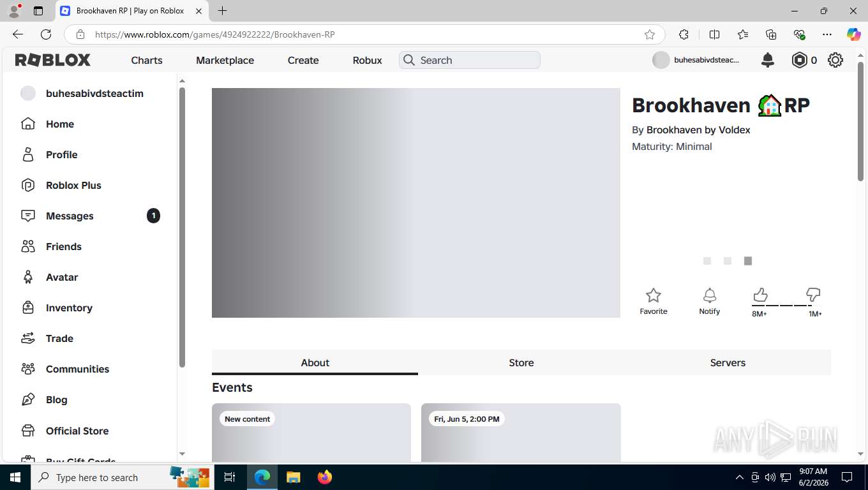
Task: Select the About tab
Action: (315, 362)
